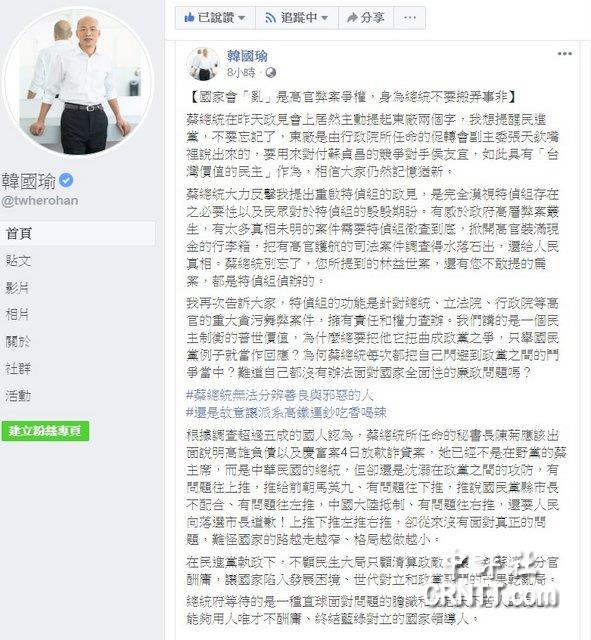Open the large circular profile picture

tap(78, 82)
